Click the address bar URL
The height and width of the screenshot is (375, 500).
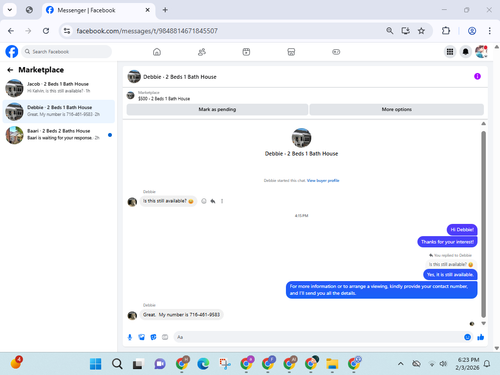pos(147,31)
